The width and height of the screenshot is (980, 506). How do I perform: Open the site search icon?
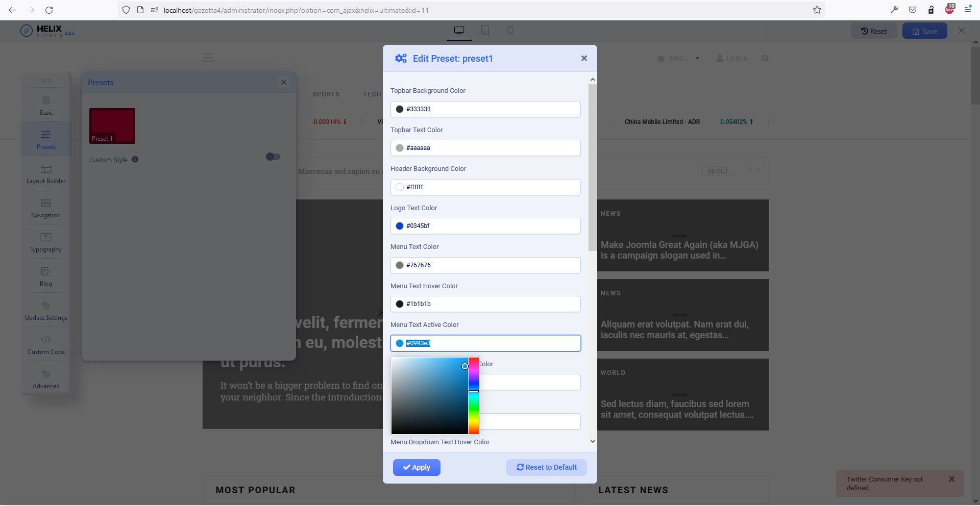(765, 59)
